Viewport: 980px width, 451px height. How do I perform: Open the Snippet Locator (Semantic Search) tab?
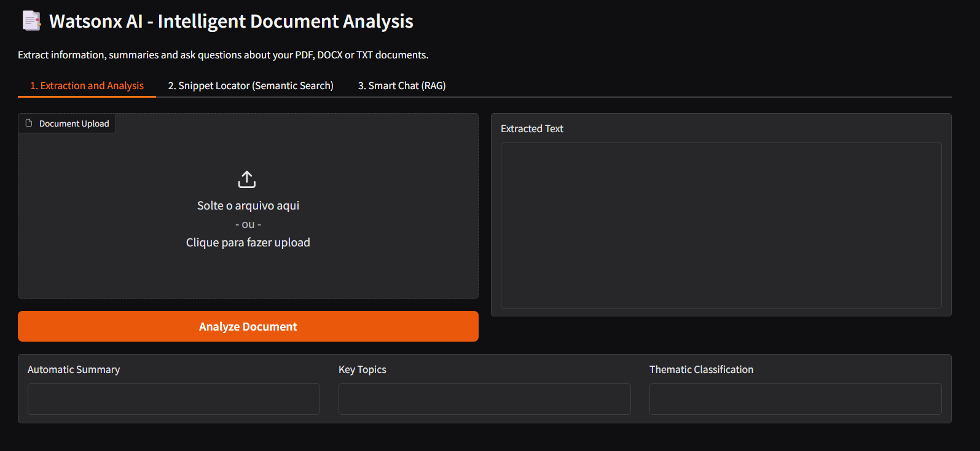coord(251,85)
